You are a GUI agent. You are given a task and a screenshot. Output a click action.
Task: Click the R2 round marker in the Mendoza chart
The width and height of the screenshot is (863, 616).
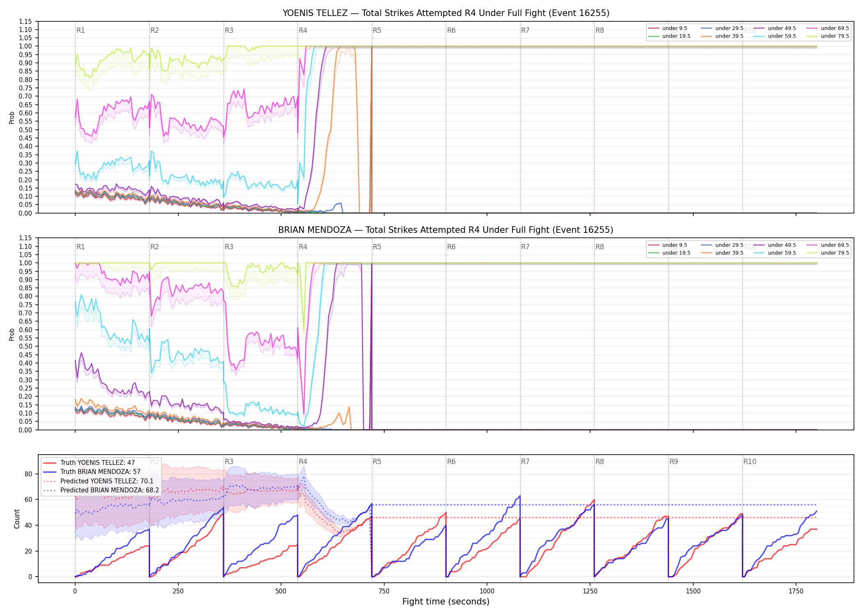[155, 247]
